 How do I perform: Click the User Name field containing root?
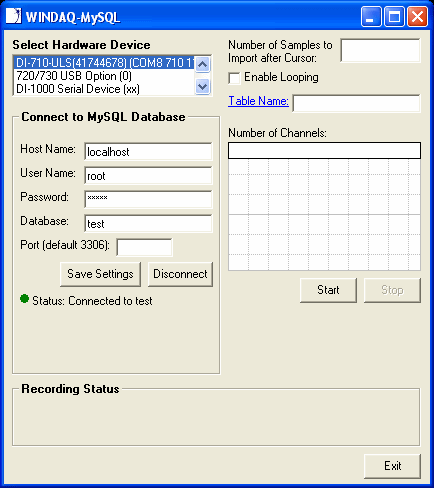(x=148, y=176)
